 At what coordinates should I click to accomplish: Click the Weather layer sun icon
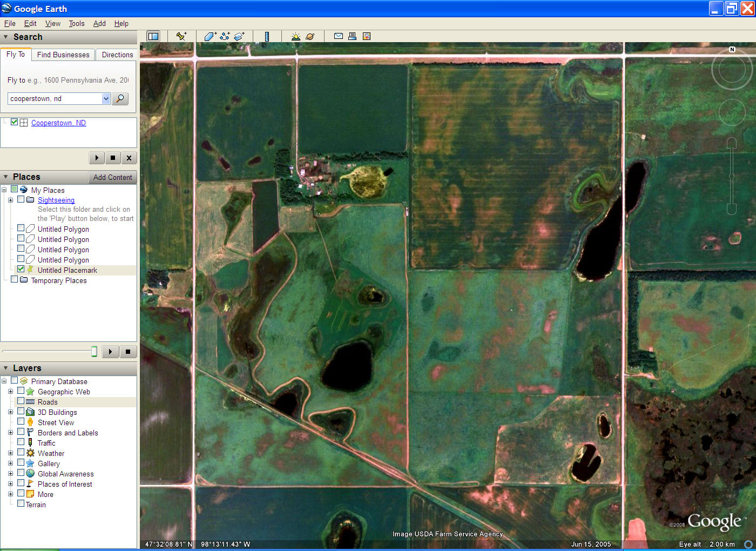(30, 453)
